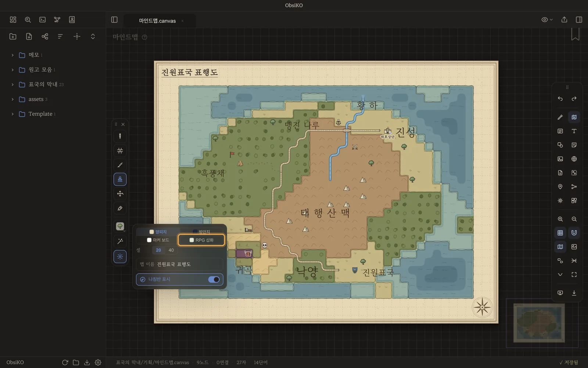Expand the 원고 모음 folder
This screenshot has width=588, height=368.
click(x=12, y=70)
